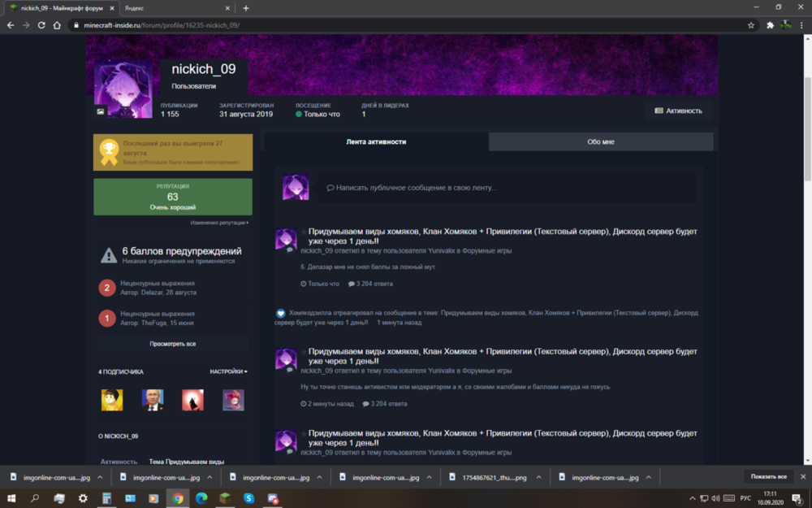Click the Хомякодзилла username link
Viewport: 812px width, 508px height.
click(x=312, y=313)
